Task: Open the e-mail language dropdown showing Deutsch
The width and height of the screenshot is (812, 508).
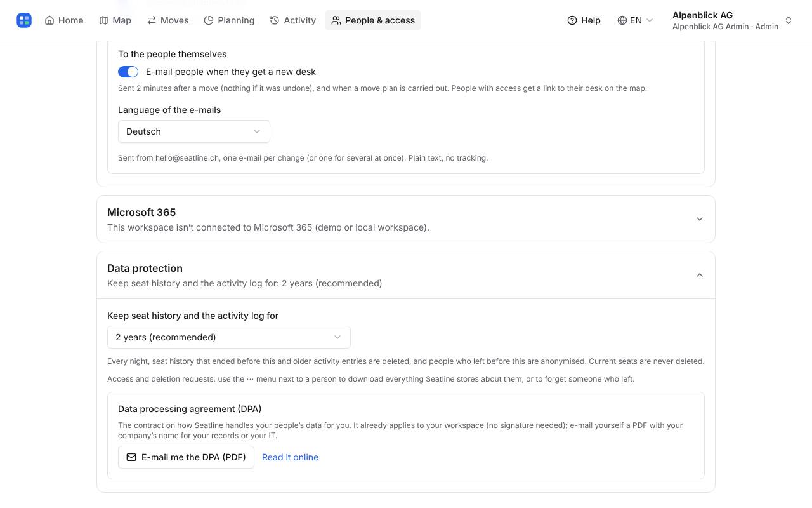Action: click(x=194, y=131)
